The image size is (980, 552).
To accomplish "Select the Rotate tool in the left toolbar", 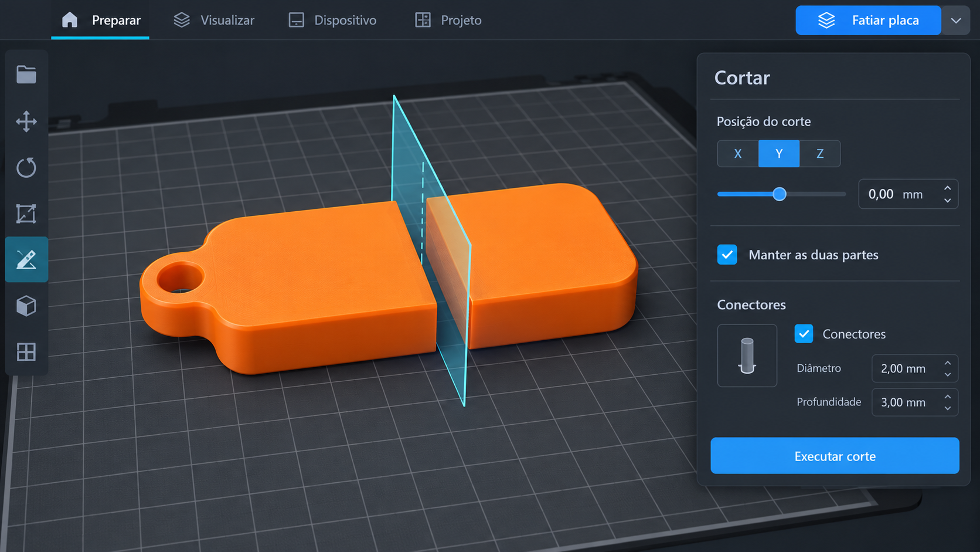I will [26, 167].
